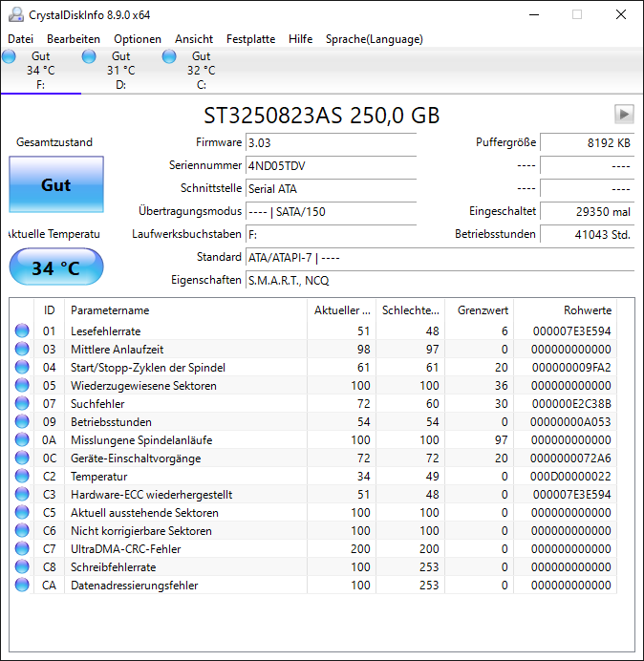Switch to the D: drive tab at 31 °C
Screen dimensions: 644x661
(121, 71)
